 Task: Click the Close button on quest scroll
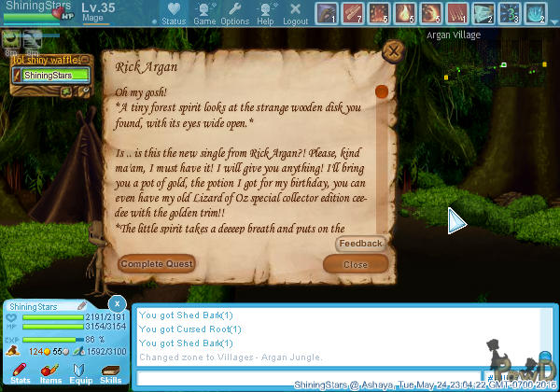click(355, 264)
